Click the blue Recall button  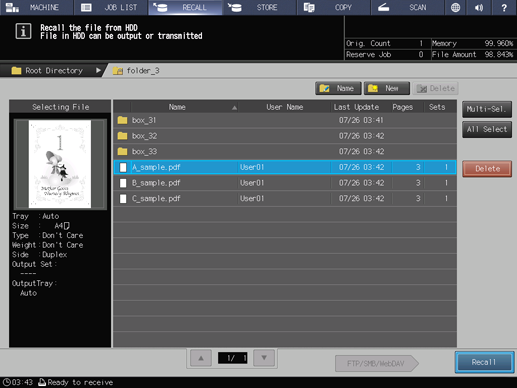pyautogui.click(x=484, y=362)
